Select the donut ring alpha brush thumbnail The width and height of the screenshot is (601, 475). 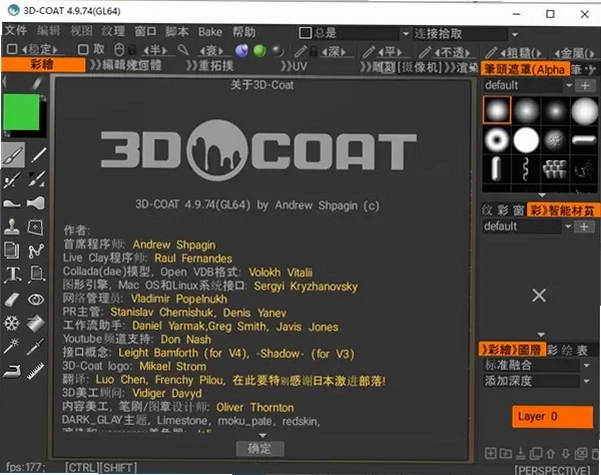point(496,140)
